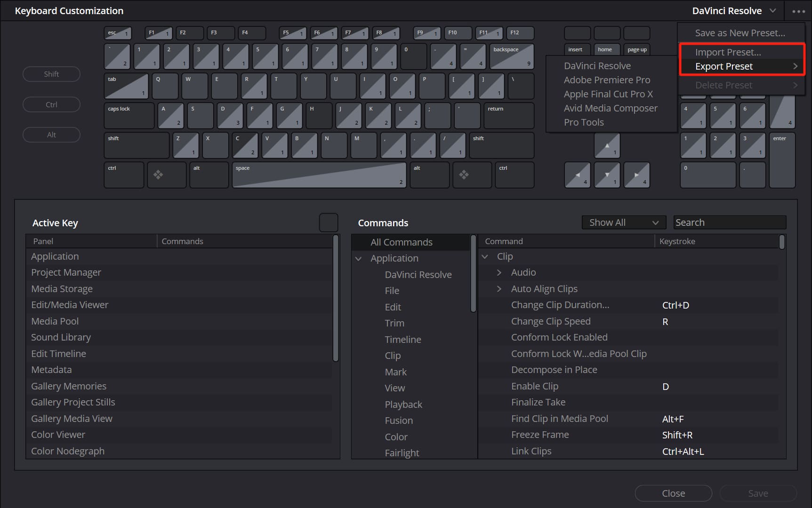Screen dimensions: 812x508
Task: Click the backspace key on virtual keyboard
Action: [x=511, y=56]
